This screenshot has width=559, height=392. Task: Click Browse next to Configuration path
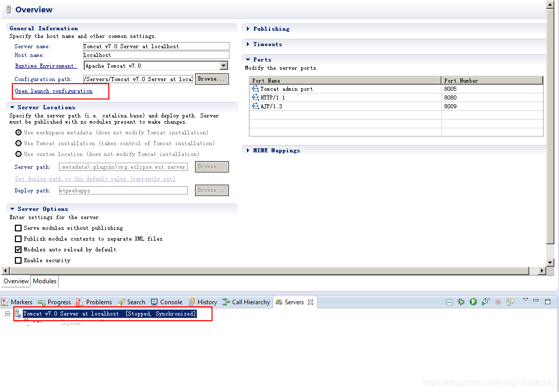pyautogui.click(x=212, y=79)
